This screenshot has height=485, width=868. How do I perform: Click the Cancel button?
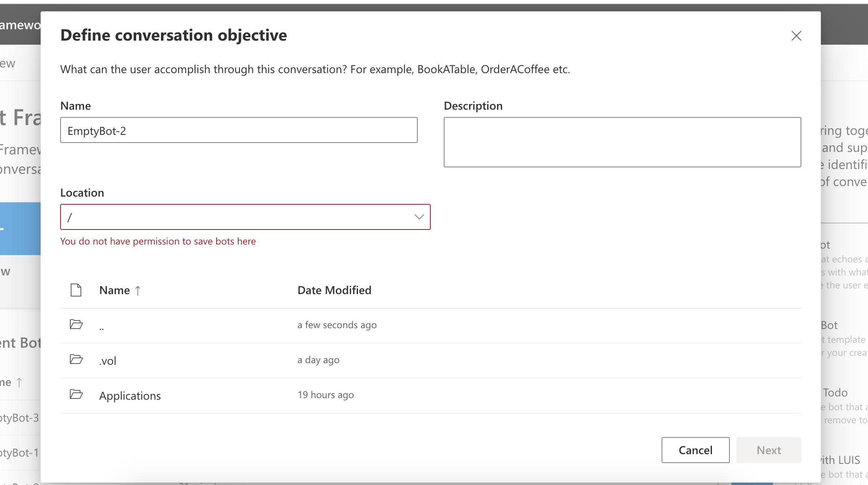695,450
